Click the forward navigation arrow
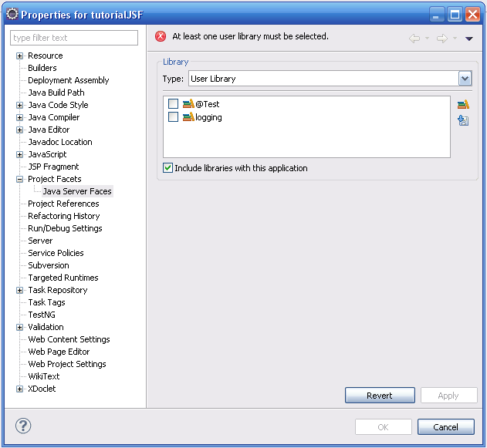487x448 pixels. tap(442, 39)
